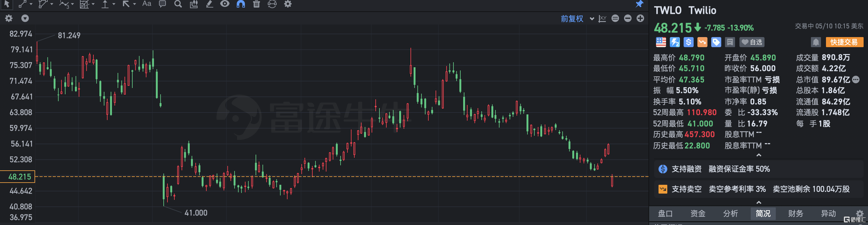The height and width of the screenshot is (225, 868).
Task: Set a price alert with bell icon
Action: tap(816, 42)
